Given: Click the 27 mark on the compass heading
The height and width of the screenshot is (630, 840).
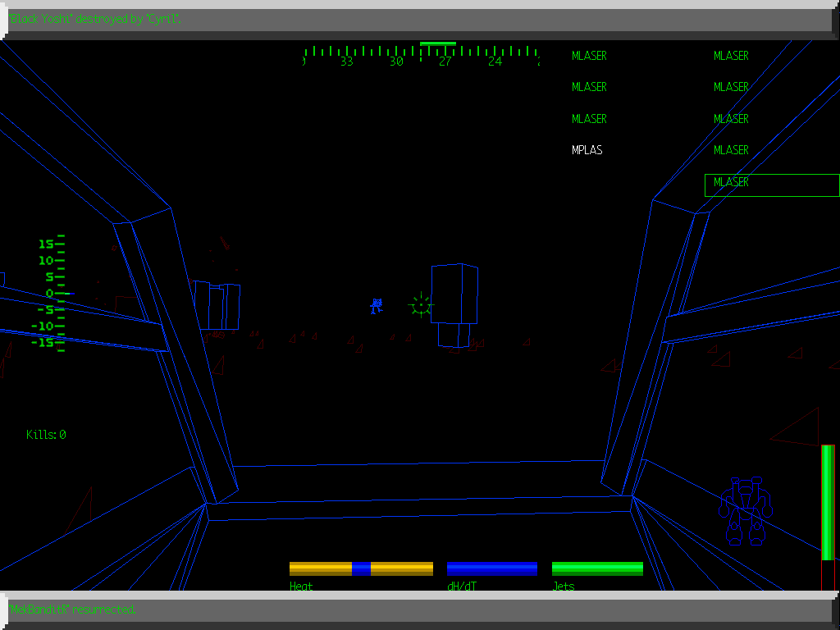Looking at the screenshot, I should 445,62.
